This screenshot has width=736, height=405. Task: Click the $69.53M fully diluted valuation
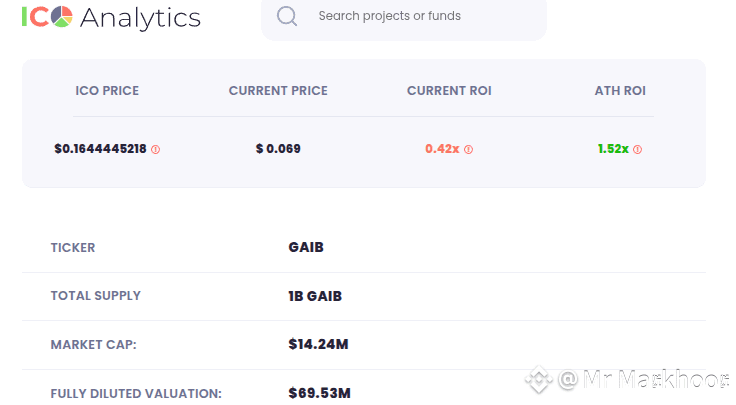coord(319,393)
